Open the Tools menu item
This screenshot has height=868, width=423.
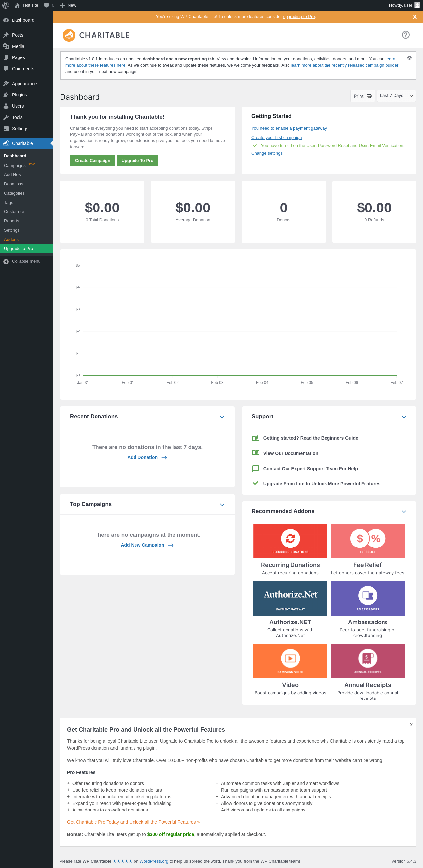pos(26,117)
